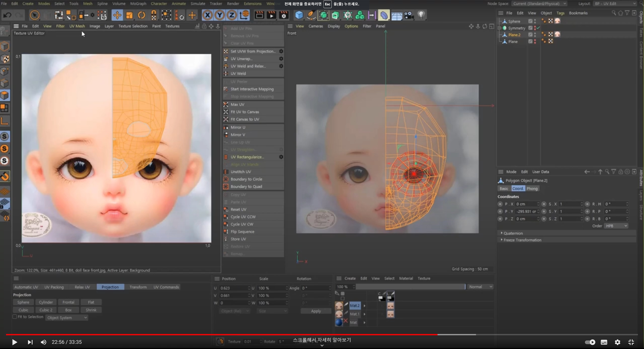The image size is (644, 349).
Task: Switch to Projection tab
Action: click(x=110, y=287)
